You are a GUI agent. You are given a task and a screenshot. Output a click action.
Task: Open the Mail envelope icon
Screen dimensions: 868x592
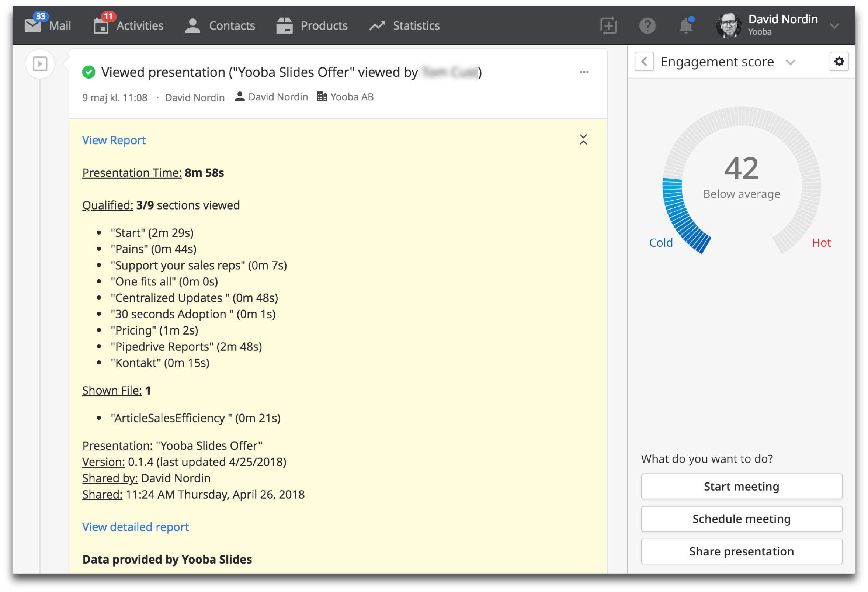[33, 26]
